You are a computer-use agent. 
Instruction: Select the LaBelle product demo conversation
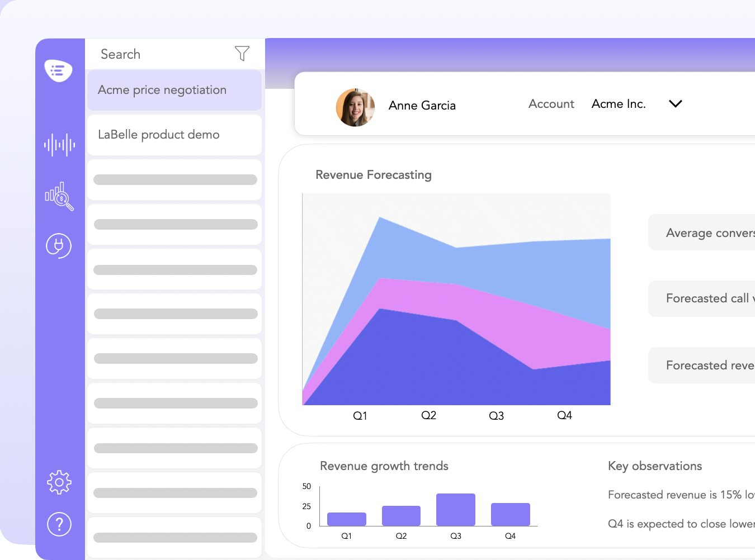tap(174, 135)
